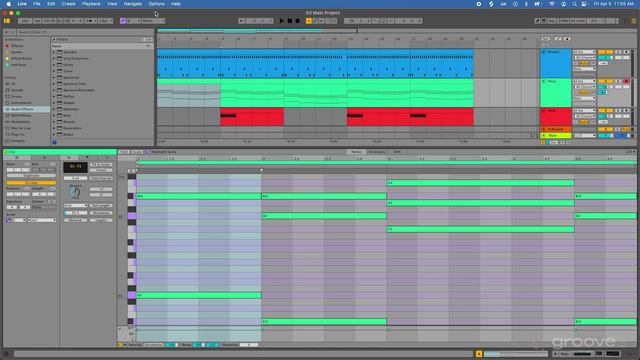Viewport: 640px width, 360px height.
Task: Select the A Reverb return track header
Action: click(x=556, y=129)
